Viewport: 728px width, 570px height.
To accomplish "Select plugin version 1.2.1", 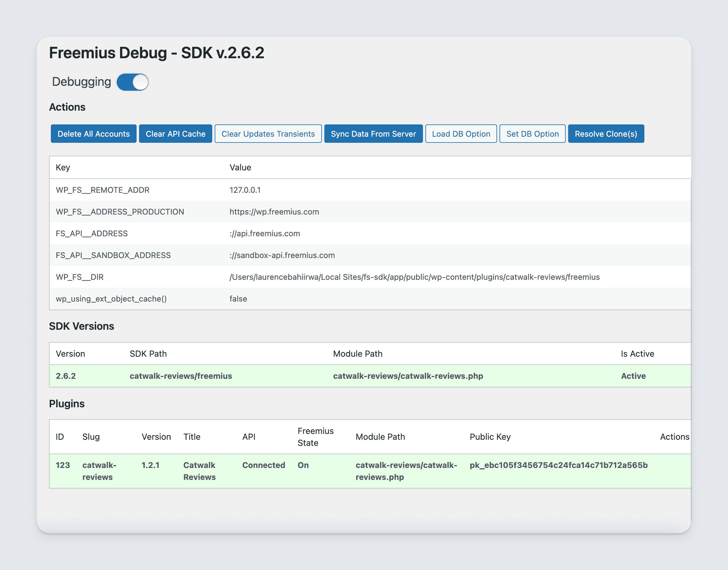I will (x=150, y=465).
